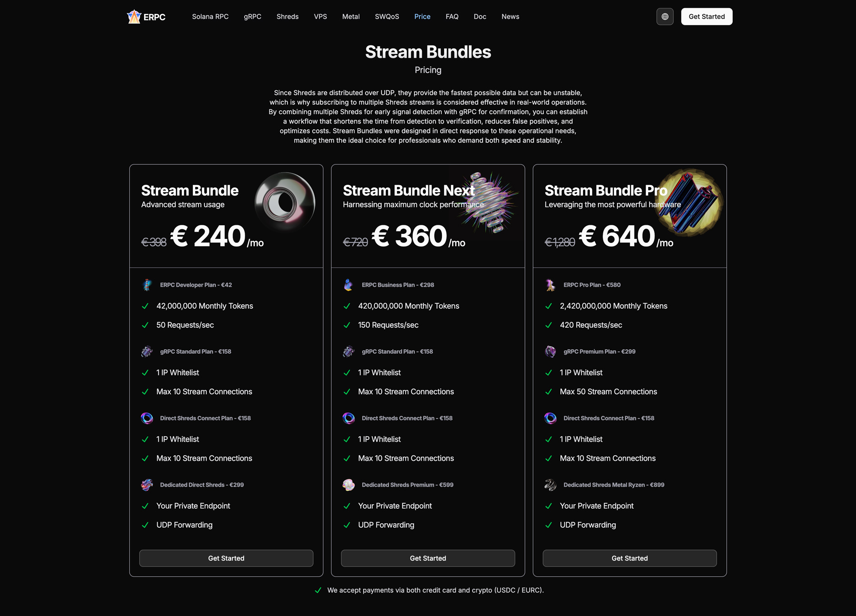Click the ERPC logo in the header
Image resolution: width=856 pixels, height=616 pixels.
click(x=146, y=17)
